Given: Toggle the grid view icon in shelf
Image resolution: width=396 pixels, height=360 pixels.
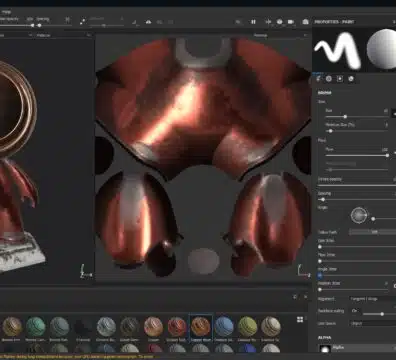Looking at the screenshot, I should tap(300, 320).
